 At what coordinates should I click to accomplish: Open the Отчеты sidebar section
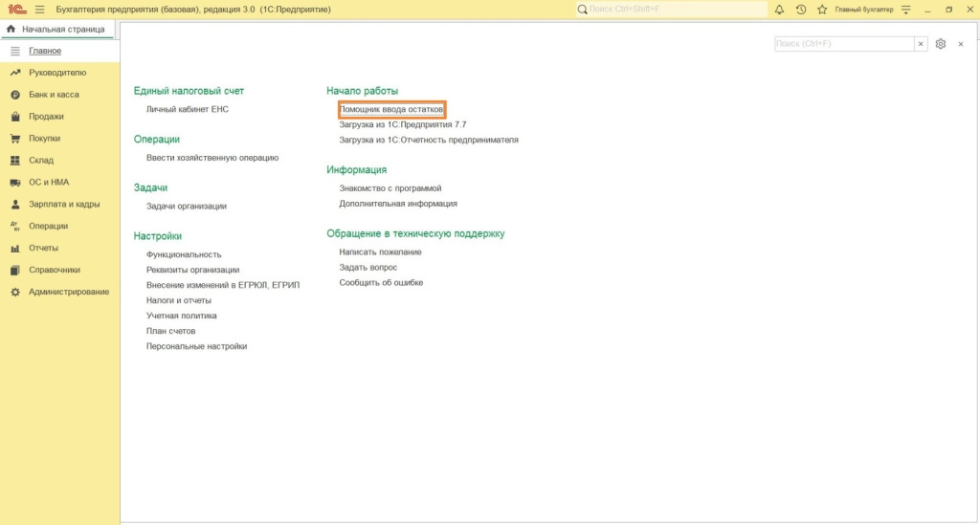43,248
